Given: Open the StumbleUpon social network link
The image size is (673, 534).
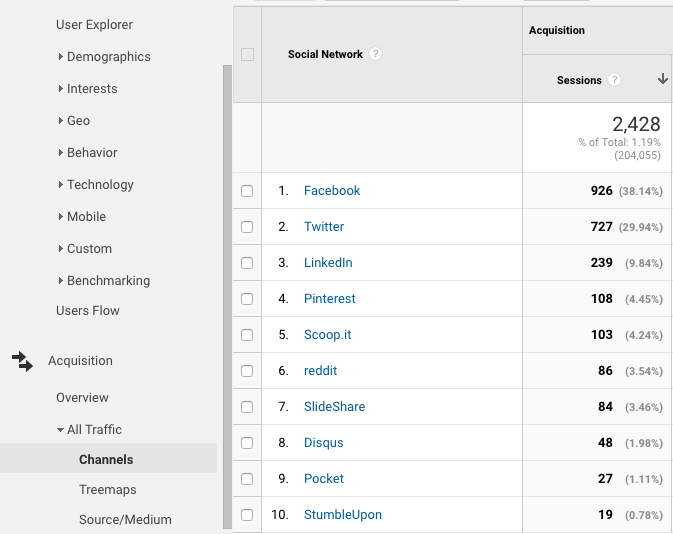Looking at the screenshot, I should coord(343,515).
